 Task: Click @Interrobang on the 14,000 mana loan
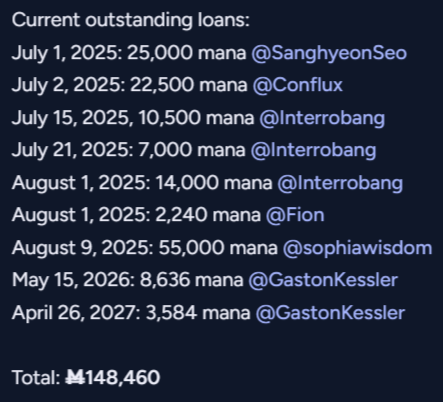click(x=340, y=183)
